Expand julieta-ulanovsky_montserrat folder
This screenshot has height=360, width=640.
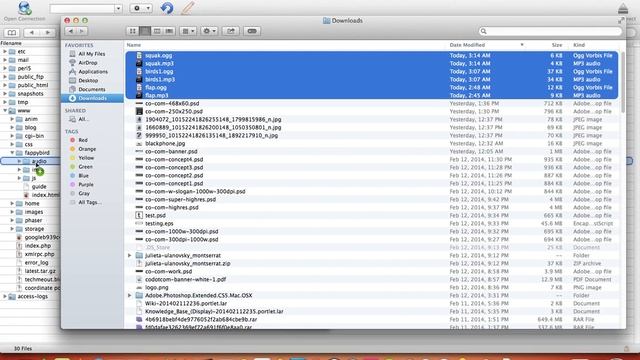click(130, 256)
